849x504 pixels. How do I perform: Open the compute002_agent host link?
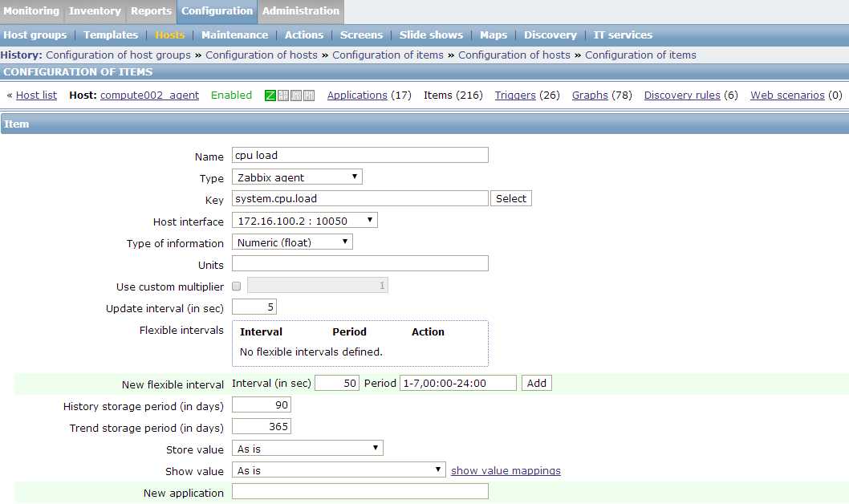(149, 96)
